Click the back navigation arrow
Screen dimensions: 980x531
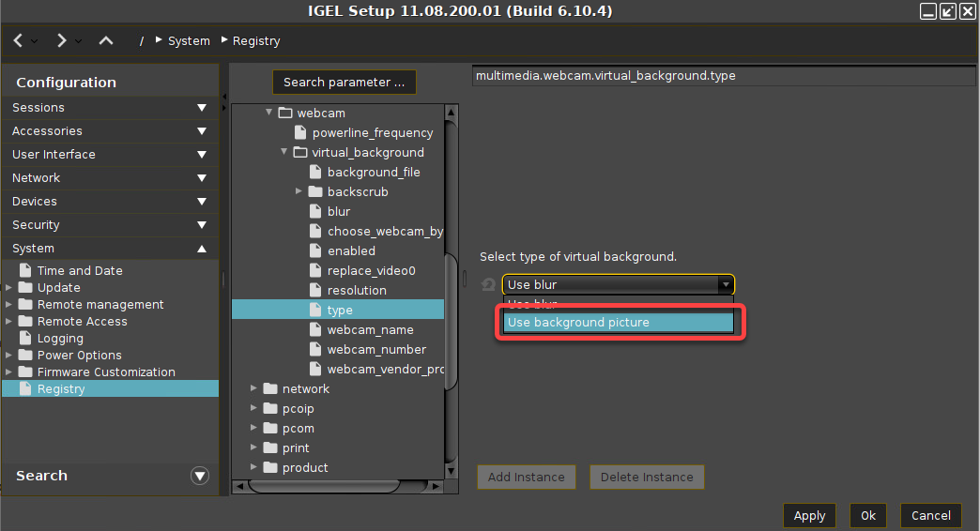(x=18, y=40)
